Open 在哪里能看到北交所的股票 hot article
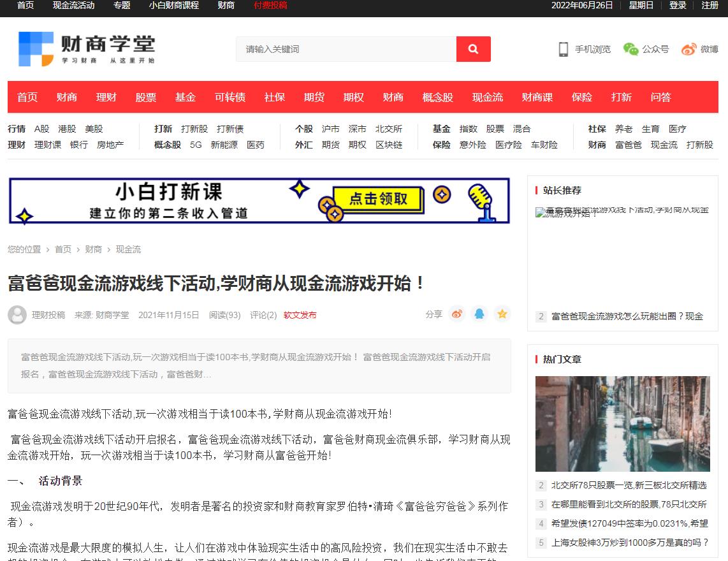The image size is (728, 561). 629,504
